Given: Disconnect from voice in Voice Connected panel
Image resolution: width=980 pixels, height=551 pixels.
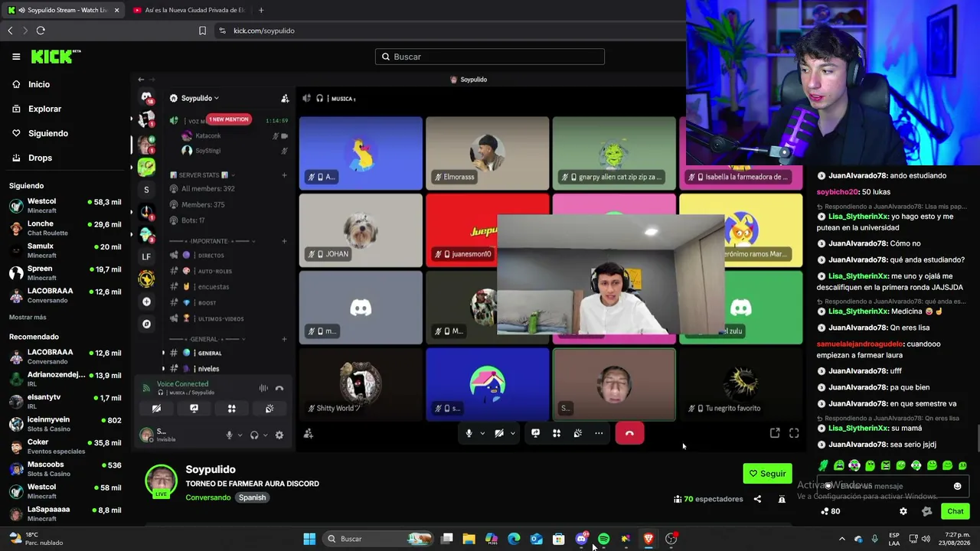Looking at the screenshot, I should pyautogui.click(x=279, y=389).
